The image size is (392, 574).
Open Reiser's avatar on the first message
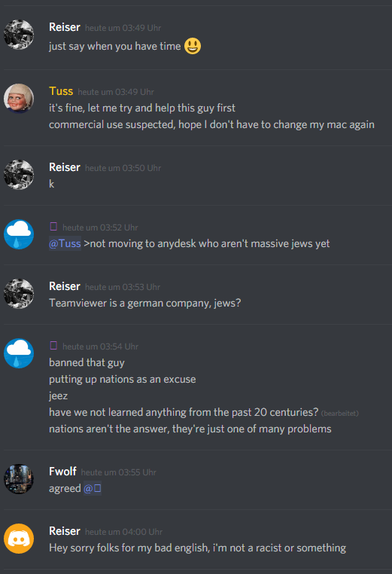click(x=19, y=35)
